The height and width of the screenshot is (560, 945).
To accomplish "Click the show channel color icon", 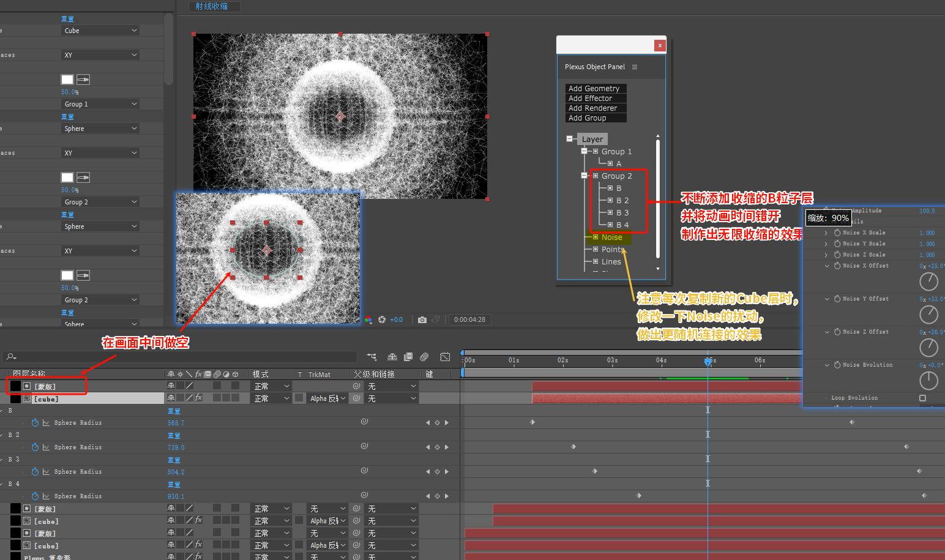I will tap(368, 319).
